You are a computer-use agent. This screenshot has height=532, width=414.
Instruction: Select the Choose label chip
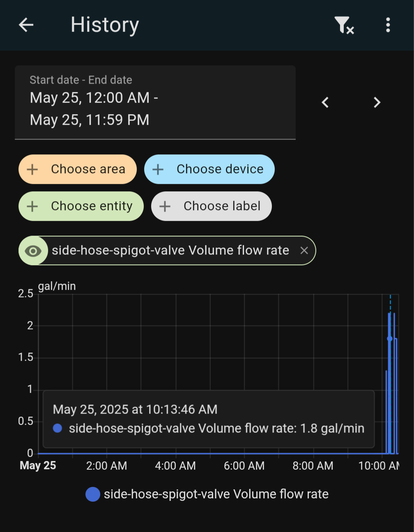click(212, 206)
